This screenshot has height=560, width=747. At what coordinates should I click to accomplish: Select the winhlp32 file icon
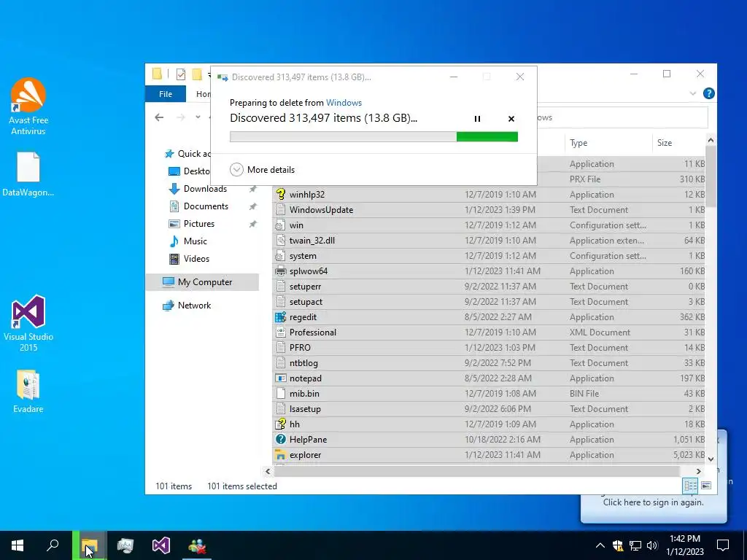coord(281,194)
